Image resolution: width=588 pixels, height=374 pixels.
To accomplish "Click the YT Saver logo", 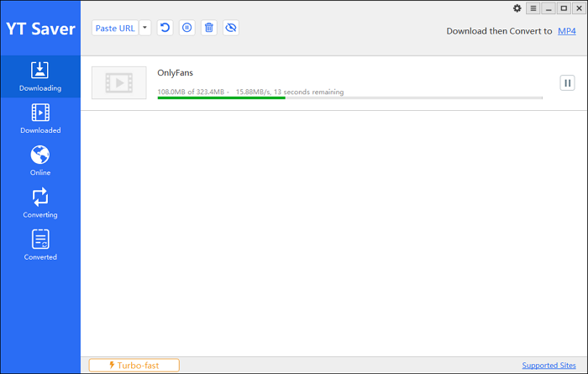I will 40,29.
